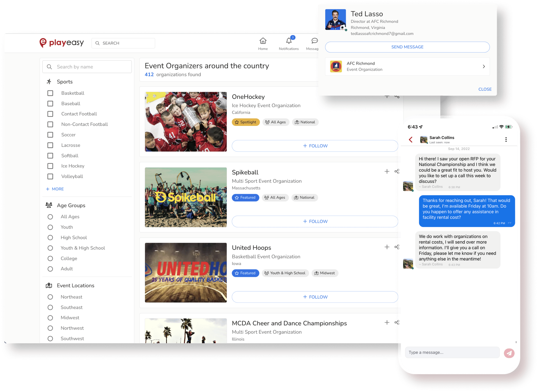
Task: Click the Age Groups people icon
Action: (49, 205)
